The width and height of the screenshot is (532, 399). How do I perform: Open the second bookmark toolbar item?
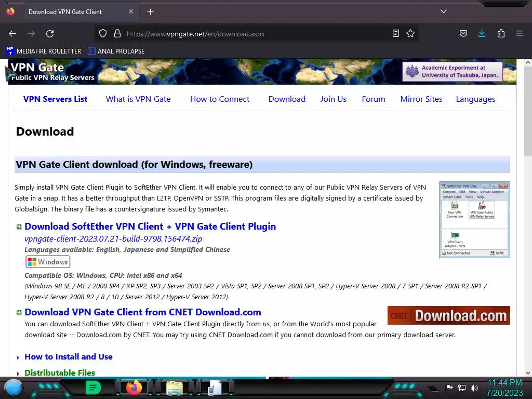click(x=116, y=51)
